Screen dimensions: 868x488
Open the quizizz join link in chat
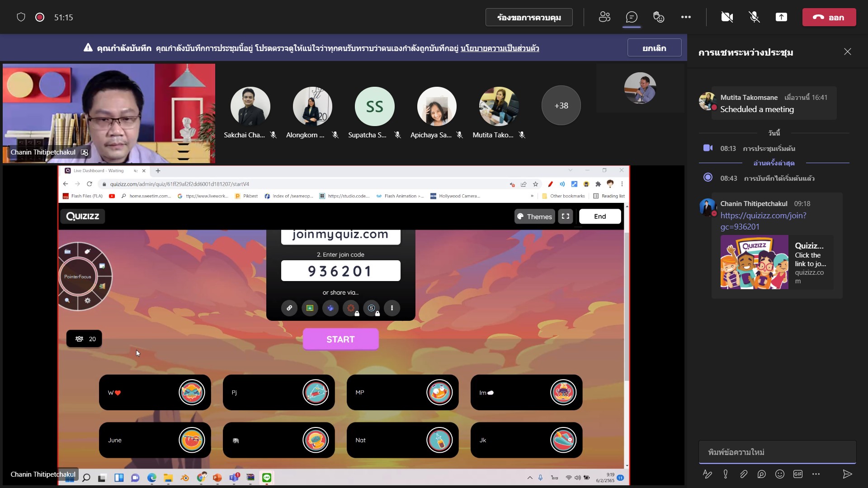pos(763,221)
